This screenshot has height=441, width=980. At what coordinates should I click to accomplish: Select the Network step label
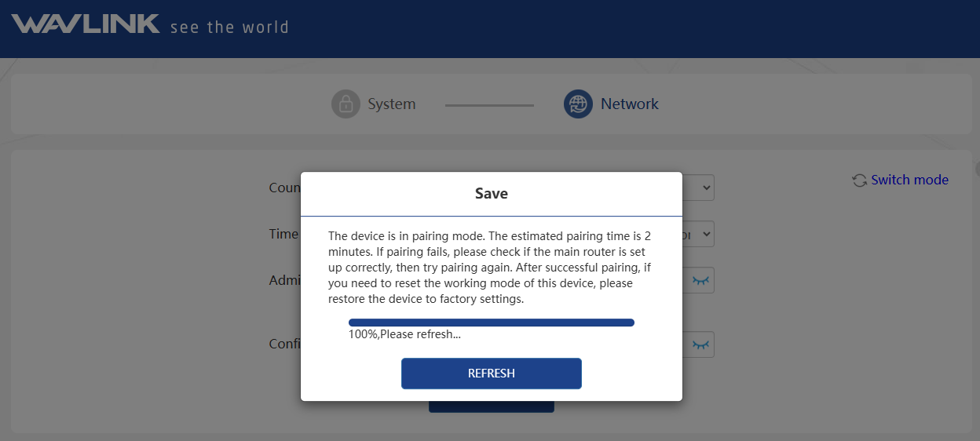click(x=630, y=104)
